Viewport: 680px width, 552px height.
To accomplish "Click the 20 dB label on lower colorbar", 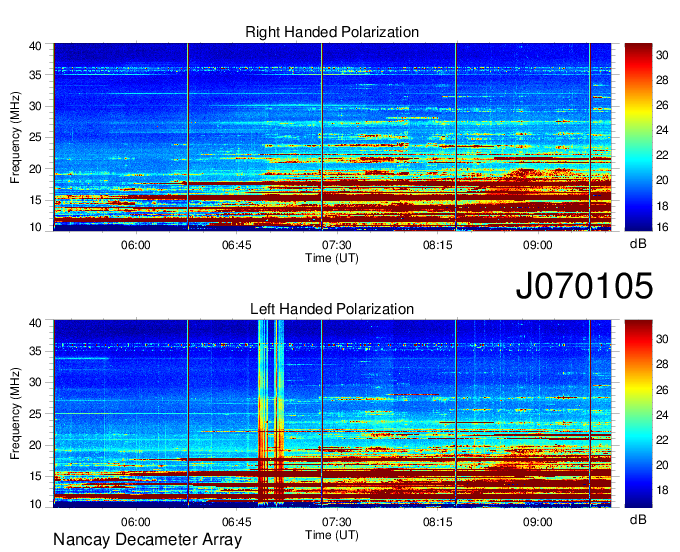I will (x=662, y=465).
